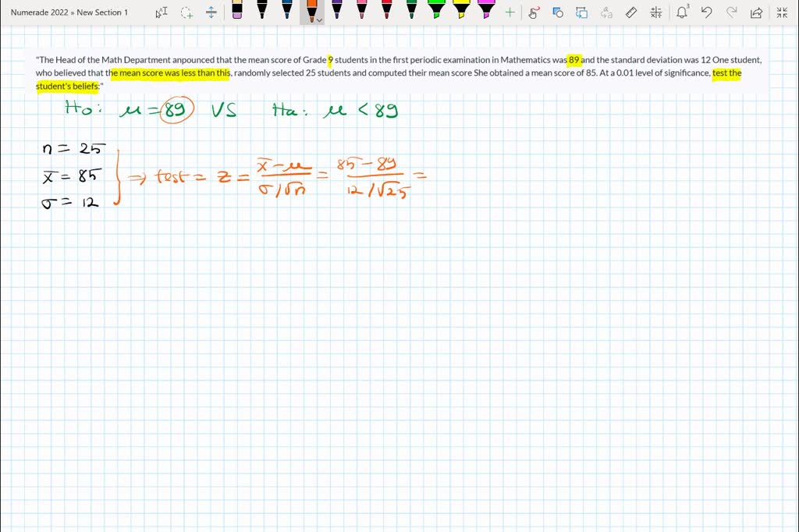The height and width of the screenshot is (532, 799).
Task: Add a new pen with plus button
Action: pos(510,12)
